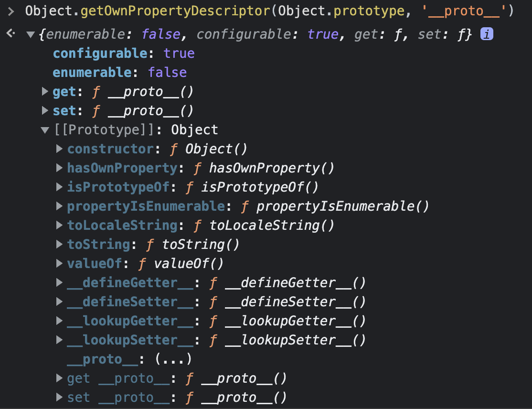Expand the __defineGetter__ function row
This screenshot has height=409, width=532.
click(x=59, y=282)
